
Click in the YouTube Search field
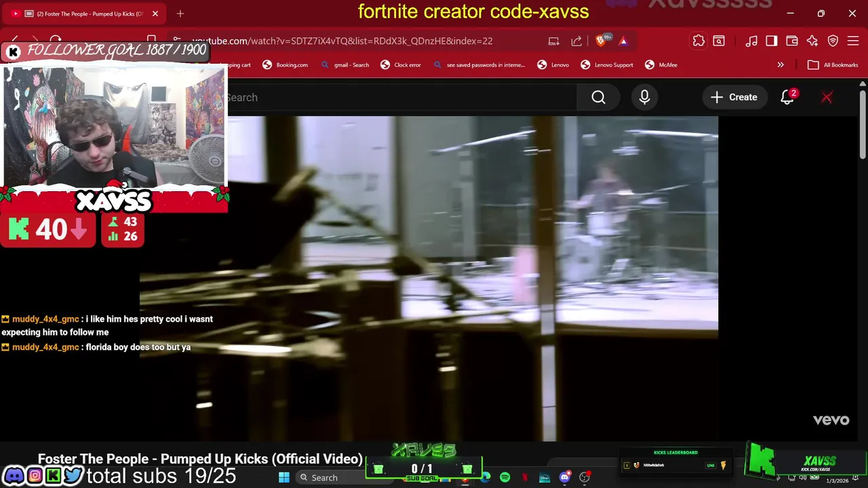(x=400, y=98)
